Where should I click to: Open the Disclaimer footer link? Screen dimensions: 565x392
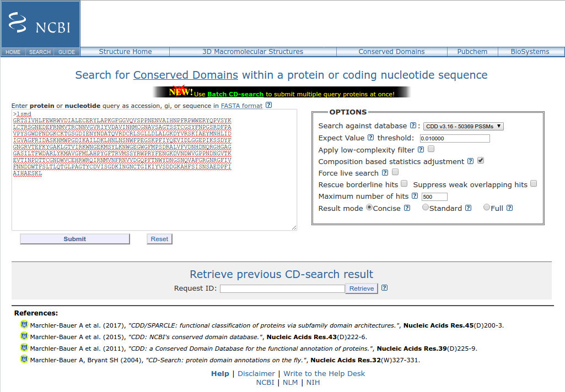click(256, 374)
